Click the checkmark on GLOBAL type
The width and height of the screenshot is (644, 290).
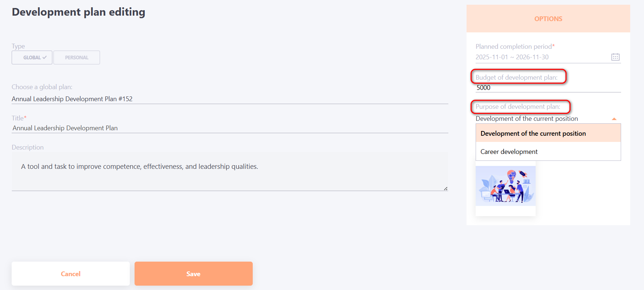[x=44, y=57]
